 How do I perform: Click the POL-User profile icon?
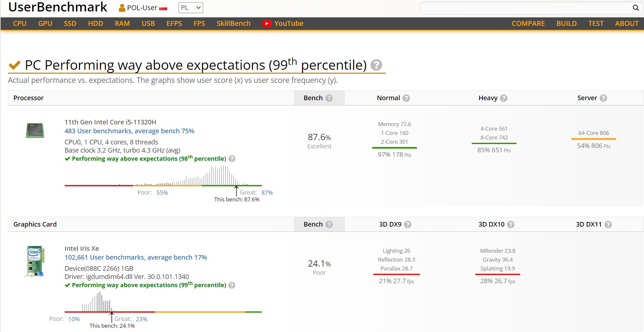(x=122, y=8)
